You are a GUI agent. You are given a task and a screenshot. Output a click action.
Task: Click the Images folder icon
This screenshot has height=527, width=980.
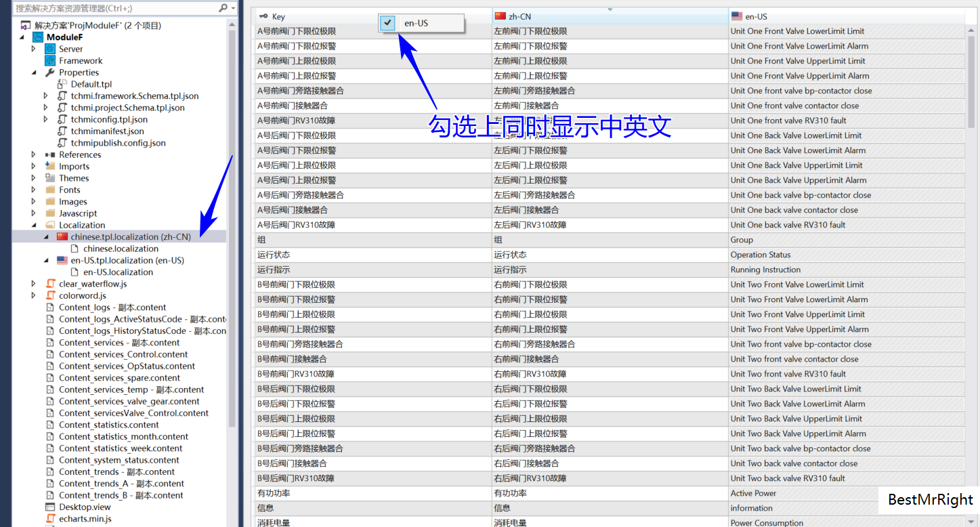50,202
